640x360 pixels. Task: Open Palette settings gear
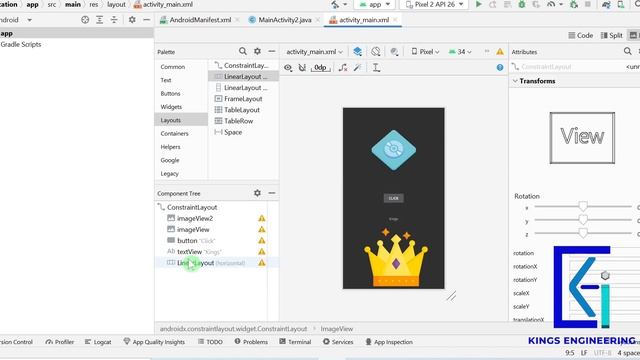pos(257,51)
